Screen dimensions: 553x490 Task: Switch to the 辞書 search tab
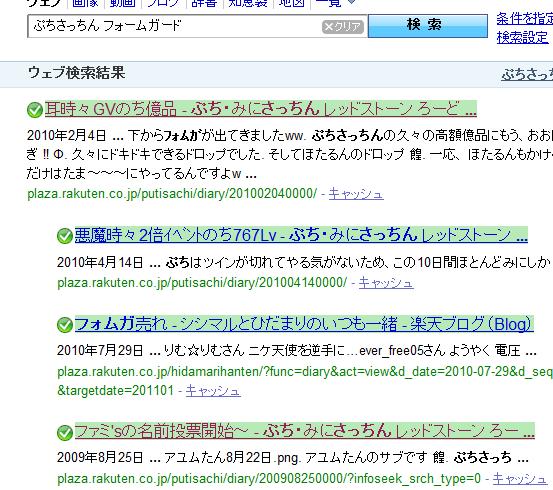204,3
